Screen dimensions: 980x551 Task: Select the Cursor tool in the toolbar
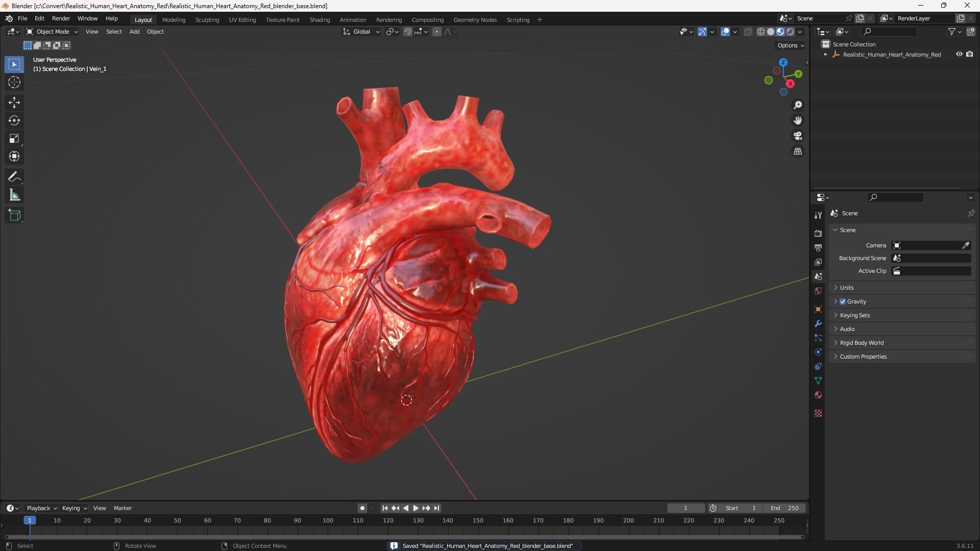click(x=14, y=82)
